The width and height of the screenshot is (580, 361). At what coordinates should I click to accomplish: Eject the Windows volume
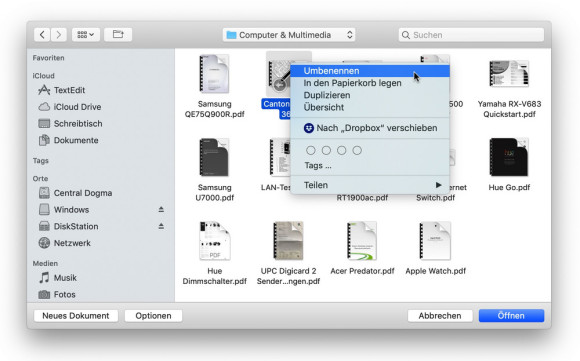(x=161, y=210)
